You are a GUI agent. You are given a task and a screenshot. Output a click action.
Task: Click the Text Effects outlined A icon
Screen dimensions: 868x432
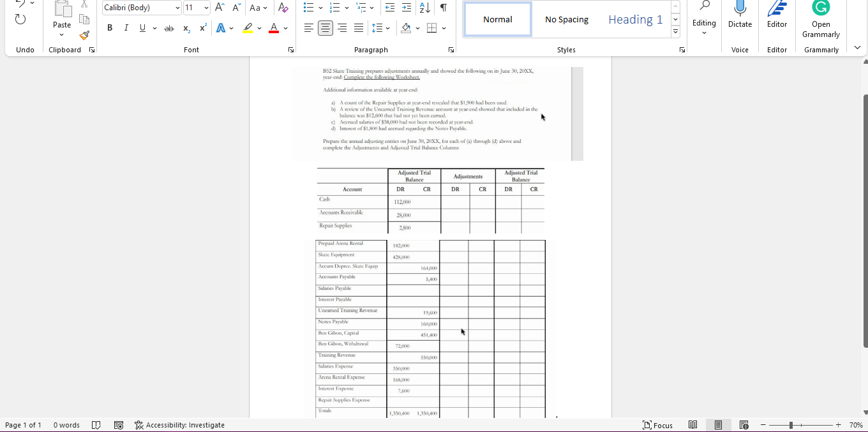pyautogui.click(x=221, y=28)
